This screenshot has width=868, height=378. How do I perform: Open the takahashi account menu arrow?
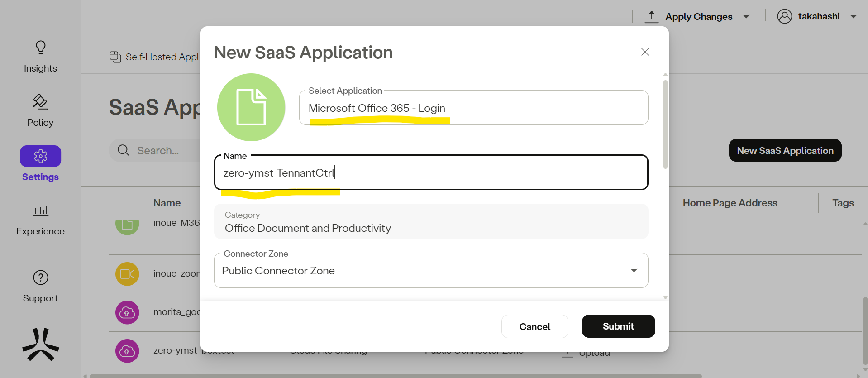pyautogui.click(x=854, y=17)
